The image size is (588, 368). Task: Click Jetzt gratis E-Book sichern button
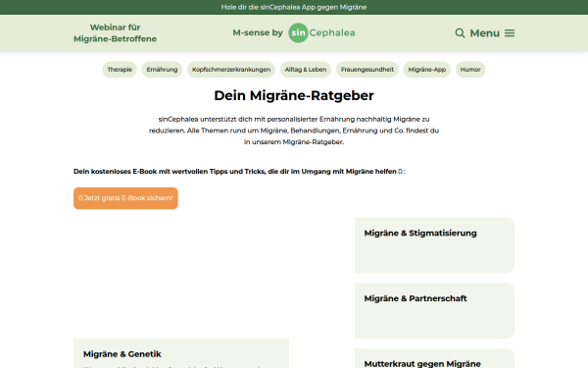pyautogui.click(x=125, y=198)
